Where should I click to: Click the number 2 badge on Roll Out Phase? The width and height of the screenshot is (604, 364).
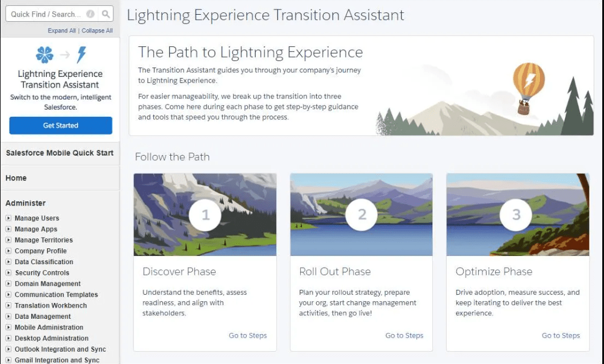click(361, 215)
